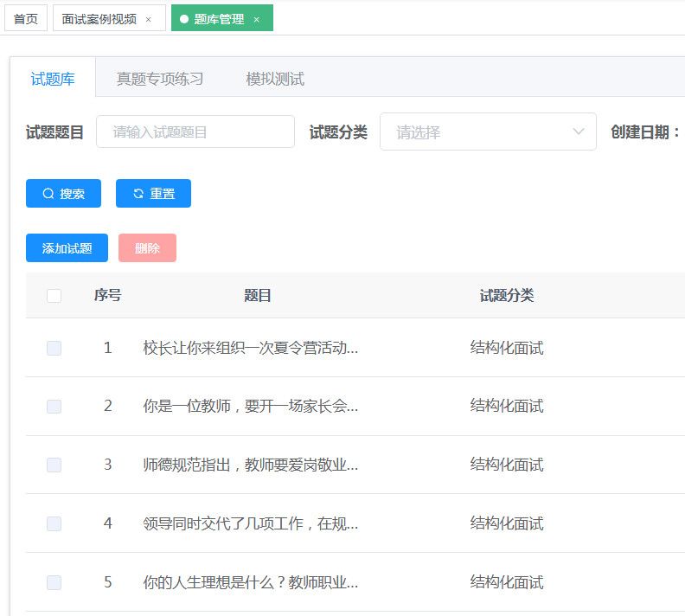Image resolution: width=685 pixels, height=616 pixels.
Task: Click the 删除 button
Action: [x=147, y=248]
